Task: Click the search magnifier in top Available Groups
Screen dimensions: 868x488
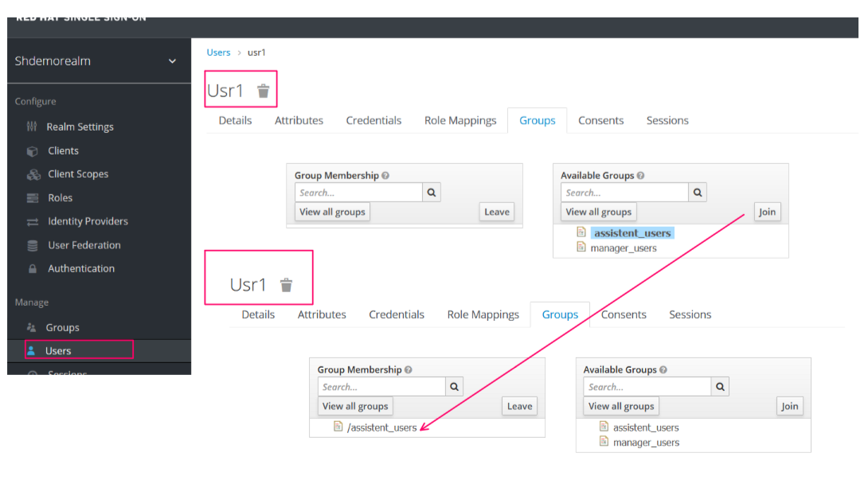Action: (698, 193)
